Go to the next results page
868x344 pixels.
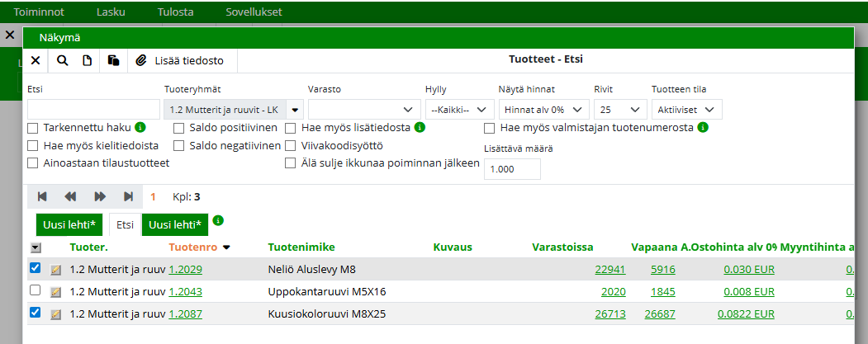click(x=100, y=196)
